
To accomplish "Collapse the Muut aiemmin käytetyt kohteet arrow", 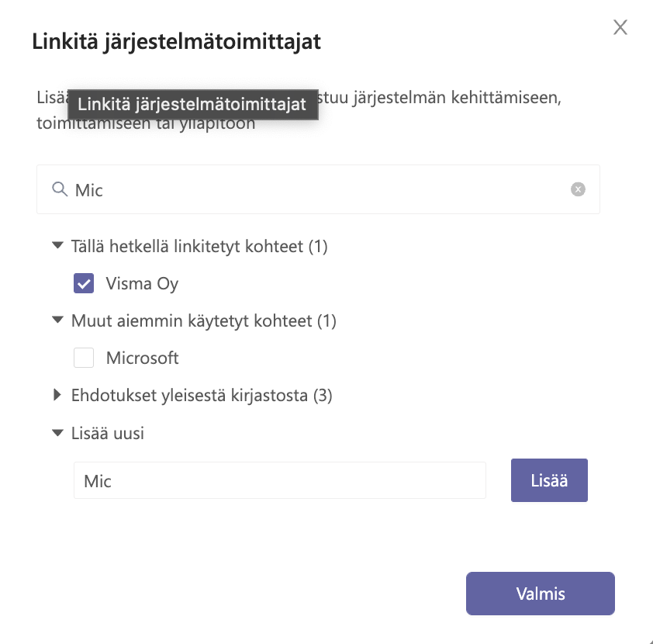I will pyautogui.click(x=57, y=320).
